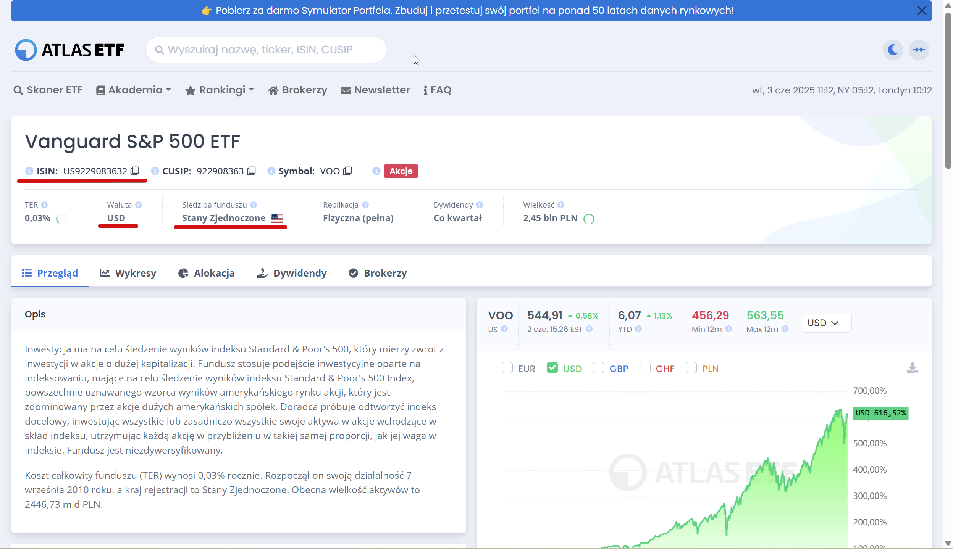Open the USD currency dropdown

[827, 323]
